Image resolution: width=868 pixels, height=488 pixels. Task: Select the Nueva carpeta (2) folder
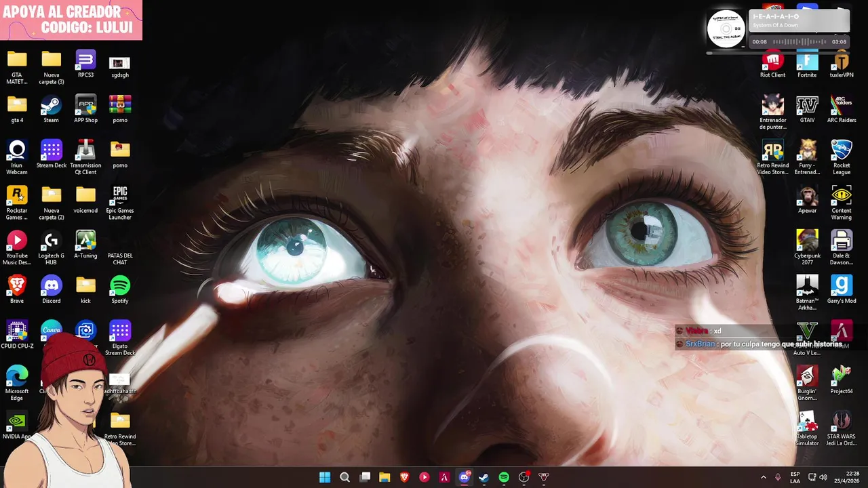51,203
